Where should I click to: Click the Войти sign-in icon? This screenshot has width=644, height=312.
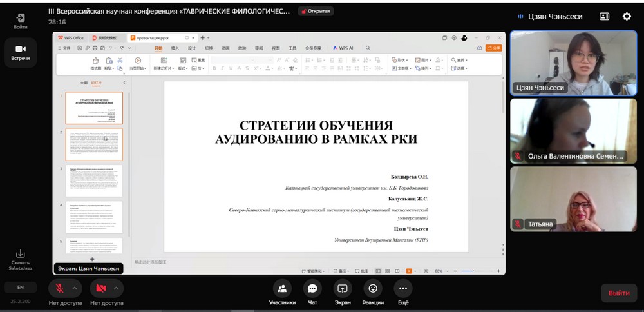[x=21, y=18]
